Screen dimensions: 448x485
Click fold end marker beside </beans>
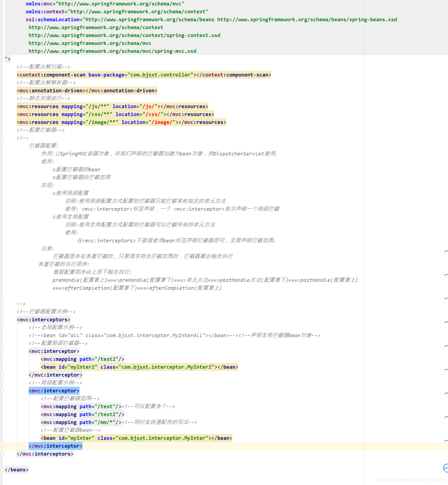[x=2, y=470]
